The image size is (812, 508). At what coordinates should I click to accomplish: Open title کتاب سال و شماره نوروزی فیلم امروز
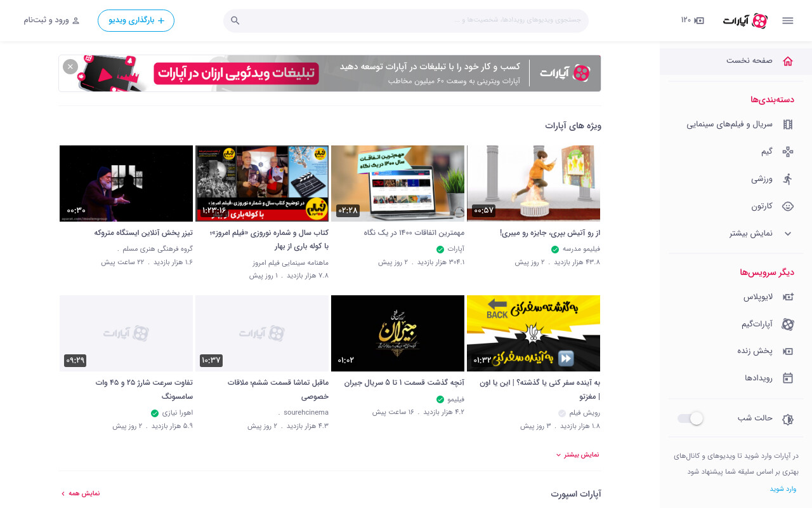point(269,239)
